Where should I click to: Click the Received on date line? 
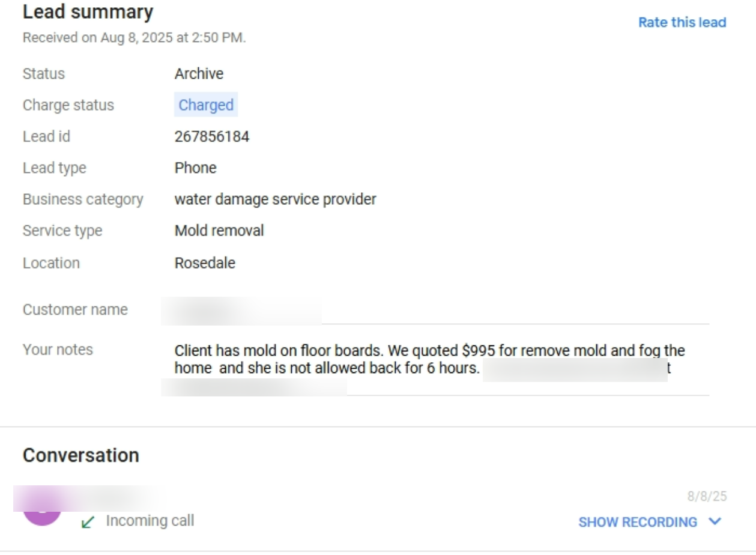[134, 38]
